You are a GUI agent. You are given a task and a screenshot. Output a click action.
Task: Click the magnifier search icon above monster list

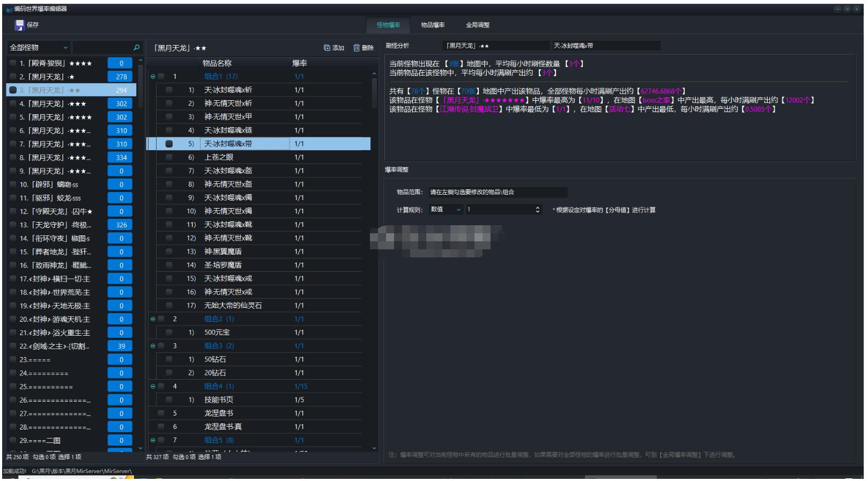coord(136,48)
